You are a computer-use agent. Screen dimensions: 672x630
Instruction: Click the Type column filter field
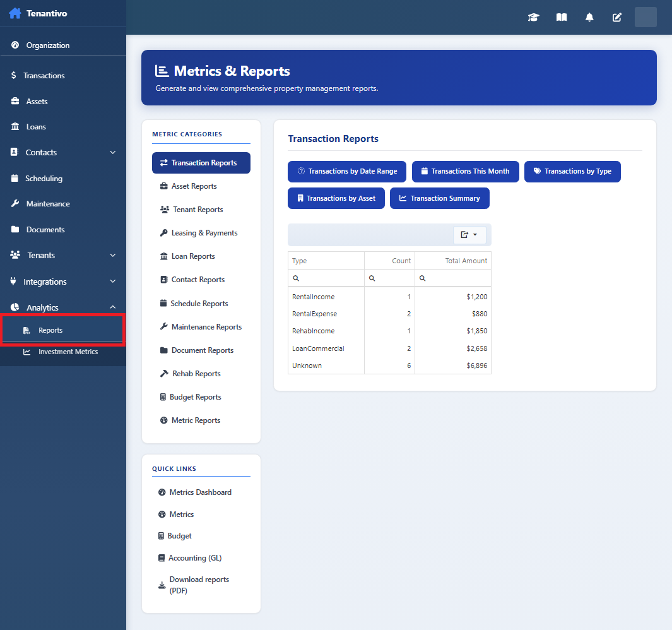326,278
